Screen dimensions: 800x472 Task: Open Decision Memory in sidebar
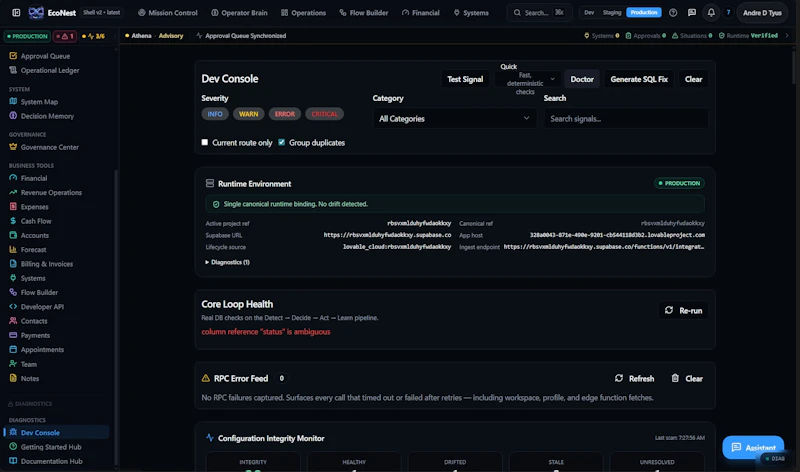pyautogui.click(x=42, y=116)
